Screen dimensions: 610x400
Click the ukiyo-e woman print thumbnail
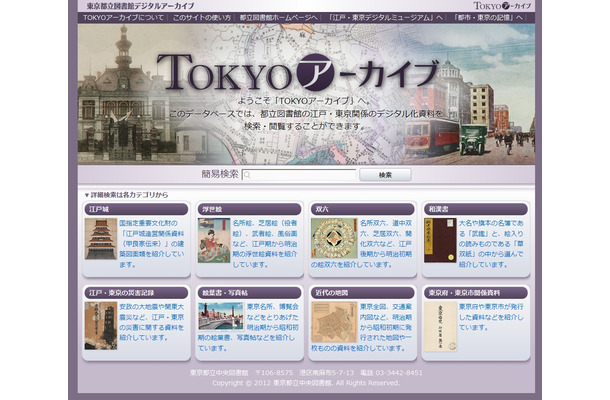pos(214,240)
